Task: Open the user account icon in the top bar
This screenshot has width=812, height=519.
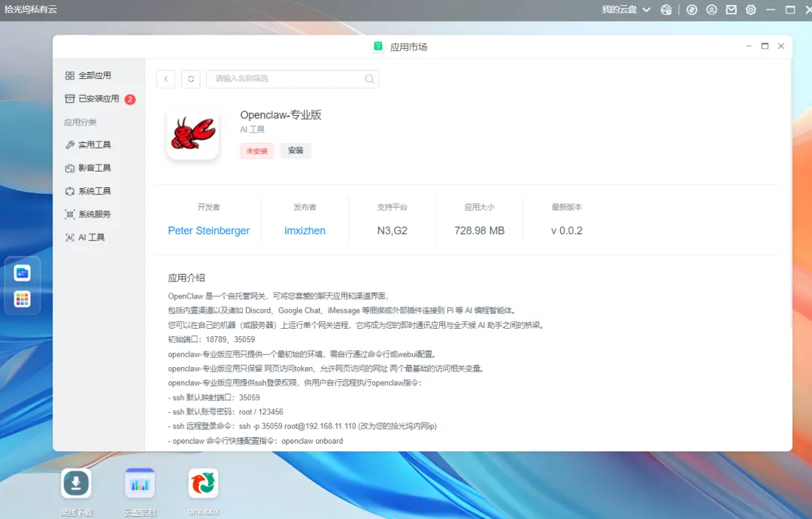Action: click(711, 10)
